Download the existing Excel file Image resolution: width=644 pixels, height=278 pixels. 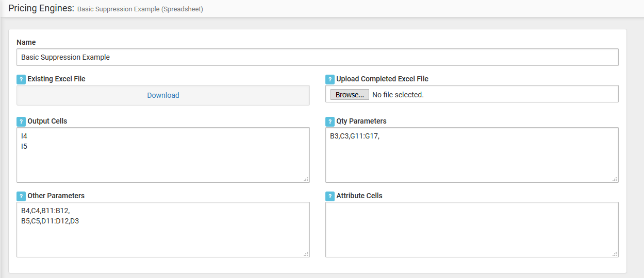pyautogui.click(x=163, y=95)
